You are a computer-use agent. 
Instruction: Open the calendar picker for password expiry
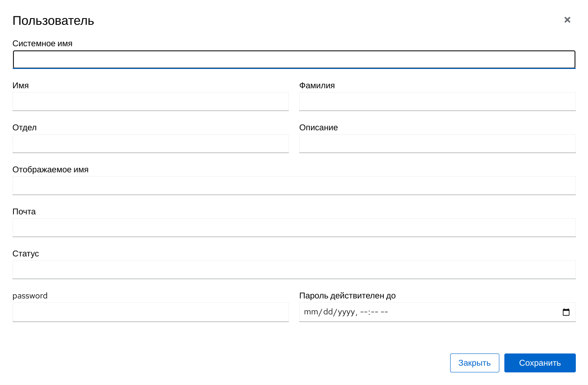click(x=566, y=312)
